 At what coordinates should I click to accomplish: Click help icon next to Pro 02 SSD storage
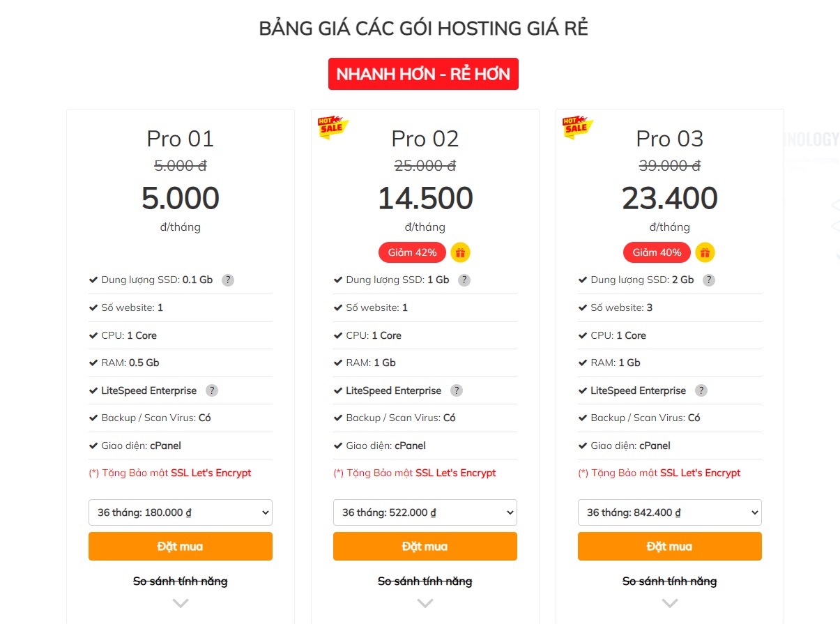tap(464, 280)
